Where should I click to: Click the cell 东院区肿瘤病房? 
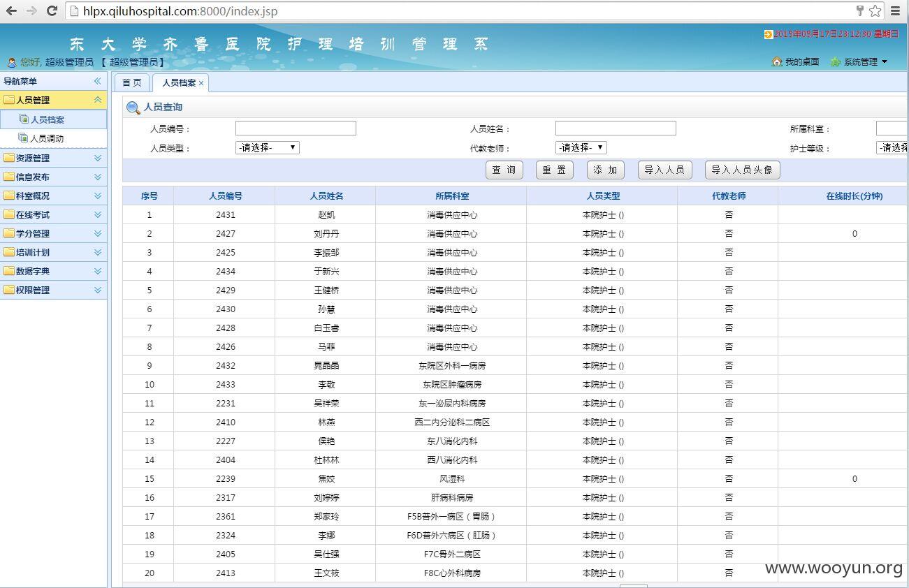click(x=451, y=384)
